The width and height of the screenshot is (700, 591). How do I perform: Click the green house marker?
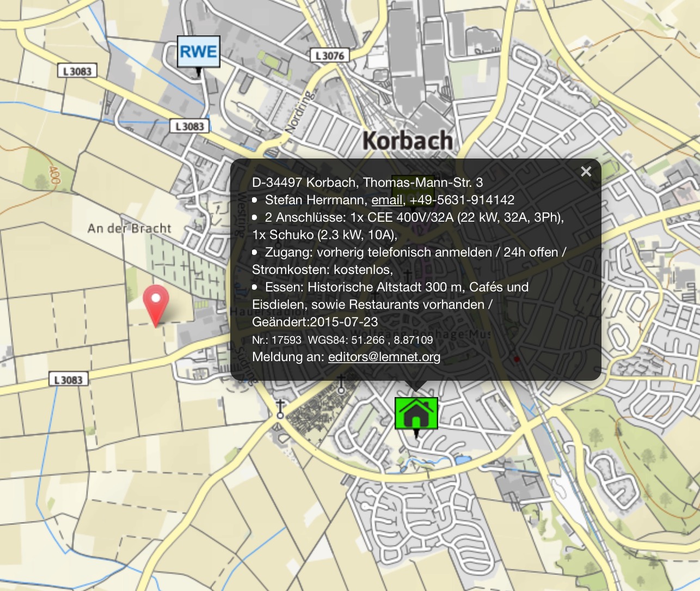click(416, 414)
